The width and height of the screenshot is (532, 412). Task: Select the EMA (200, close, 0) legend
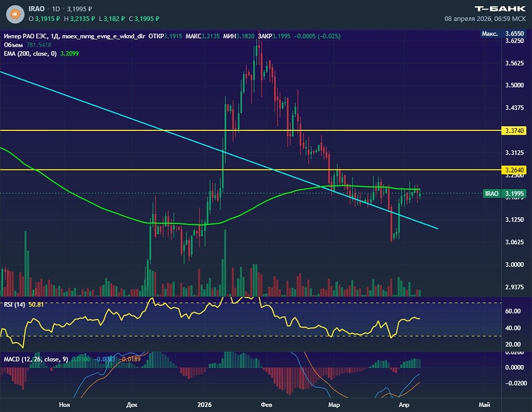30,54
